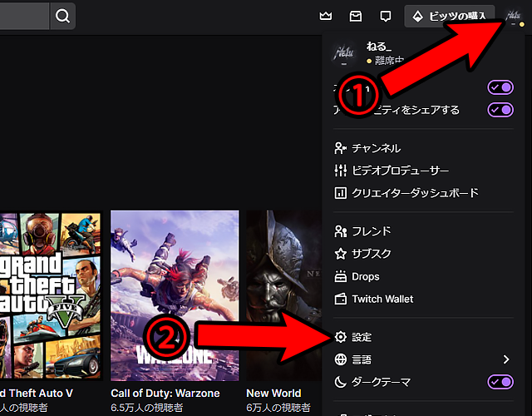Click the New World title link
532x416 pixels.
click(x=273, y=394)
